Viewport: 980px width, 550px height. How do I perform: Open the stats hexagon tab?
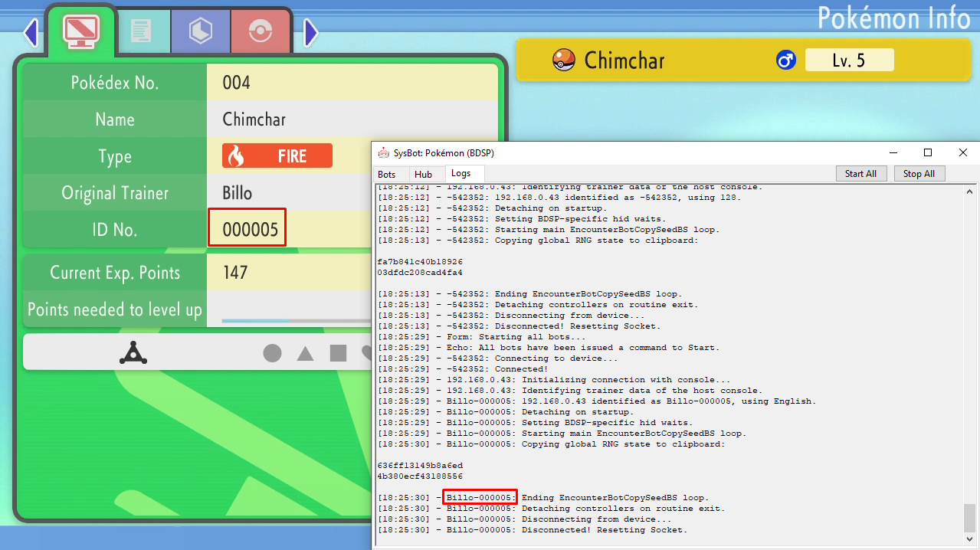pyautogui.click(x=201, y=31)
